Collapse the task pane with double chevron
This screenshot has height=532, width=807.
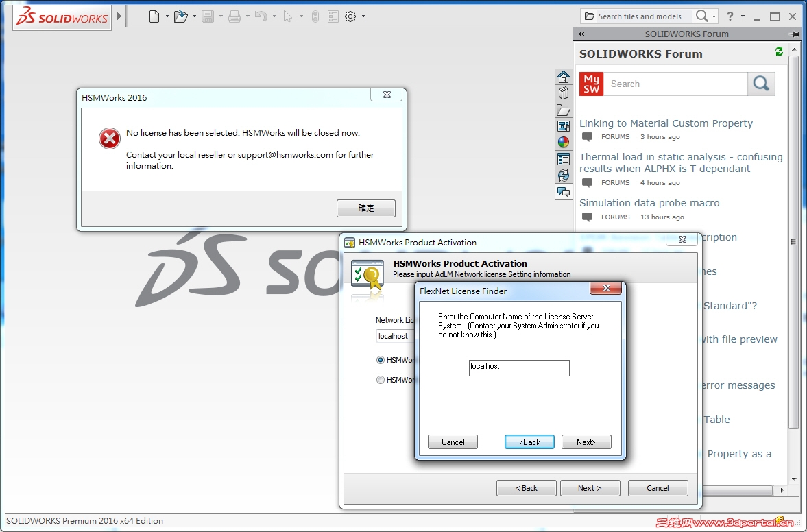click(x=581, y=34)
